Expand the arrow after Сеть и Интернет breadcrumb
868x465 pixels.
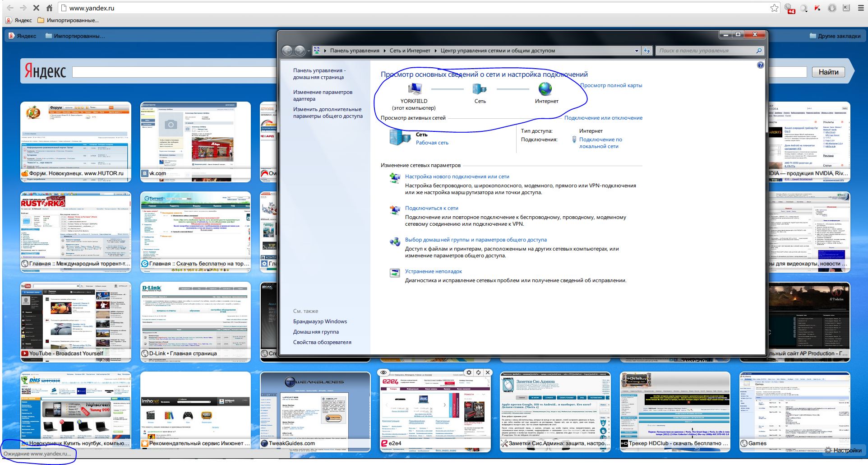pyautogui.click(x=436, y=51)
